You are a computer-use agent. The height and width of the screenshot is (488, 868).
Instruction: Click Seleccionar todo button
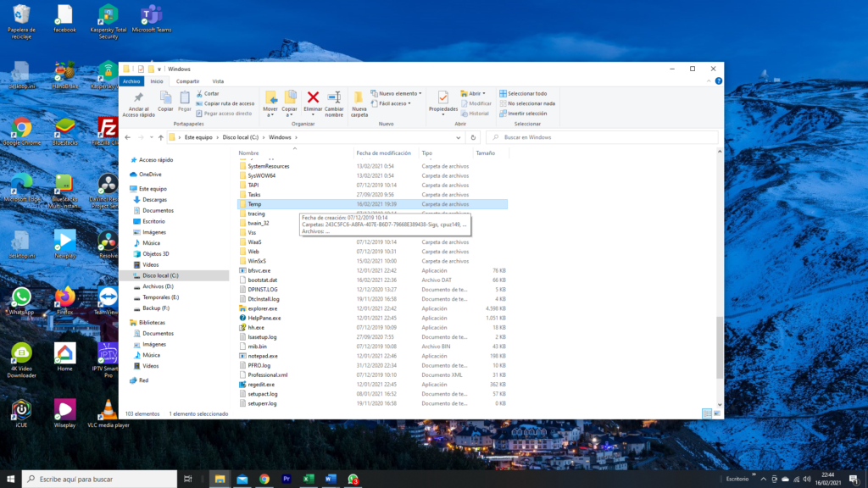[523, 93]
